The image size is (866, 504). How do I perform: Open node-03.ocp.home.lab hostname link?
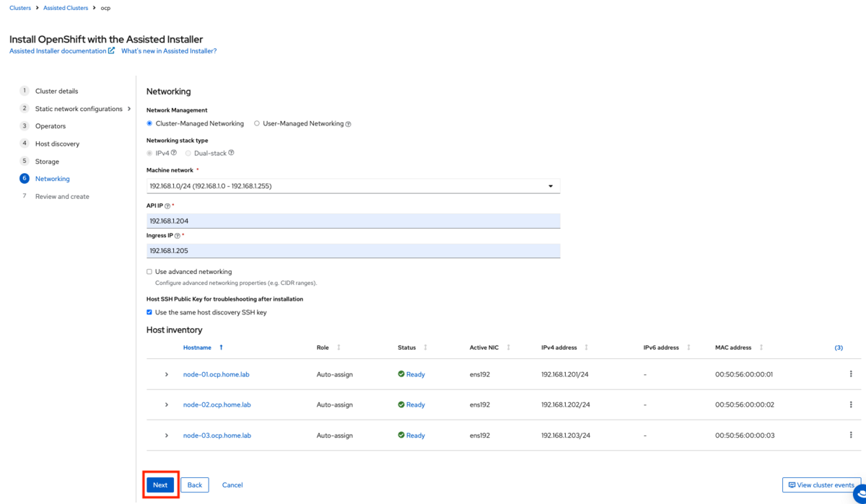pos(216,436)
